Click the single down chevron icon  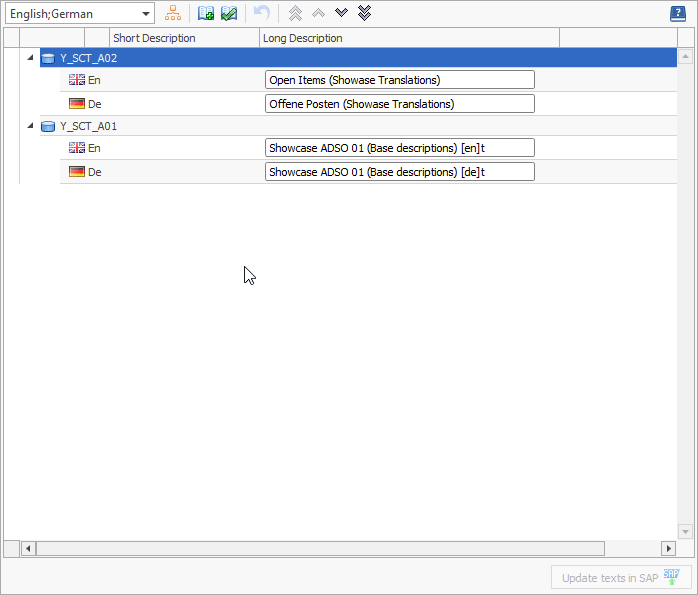click(341, 14)
